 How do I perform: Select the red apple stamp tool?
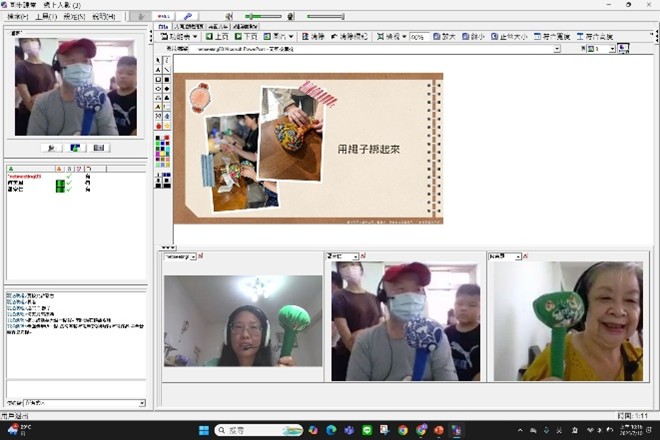click(x=158, y=126)
